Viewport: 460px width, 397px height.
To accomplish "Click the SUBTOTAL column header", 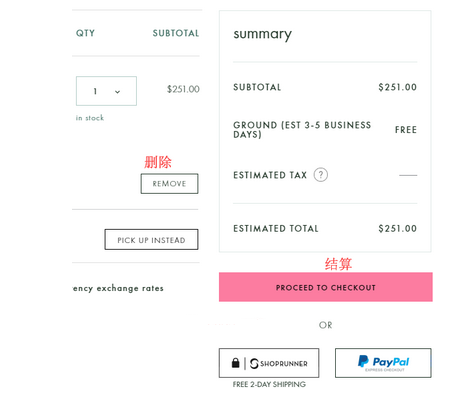I will click(176, 33).
